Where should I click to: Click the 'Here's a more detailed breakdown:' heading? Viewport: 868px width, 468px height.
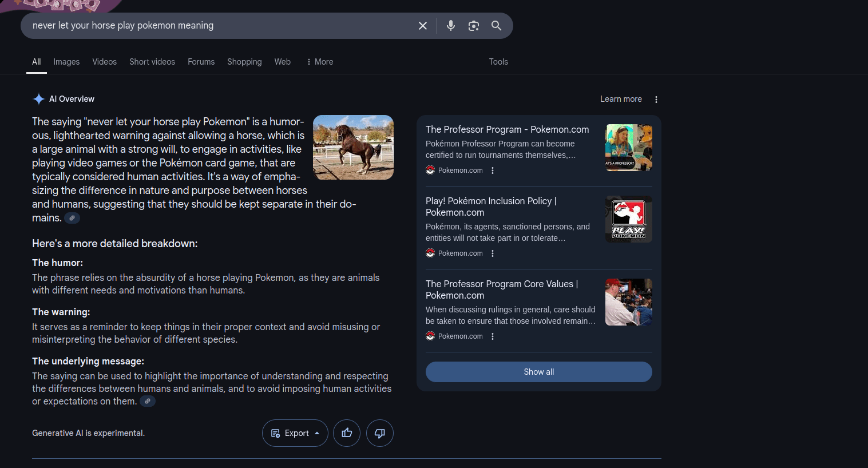point(115,244)
